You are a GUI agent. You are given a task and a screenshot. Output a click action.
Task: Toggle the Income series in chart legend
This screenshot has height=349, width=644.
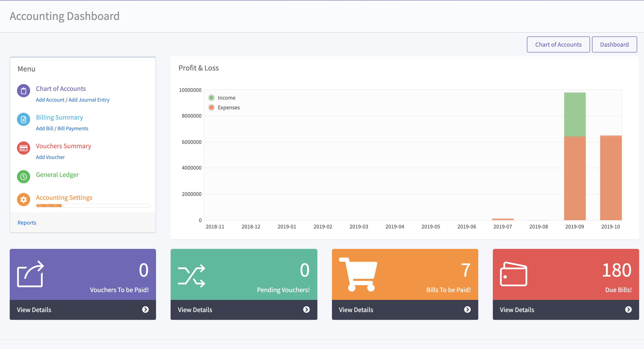[222, 98]
